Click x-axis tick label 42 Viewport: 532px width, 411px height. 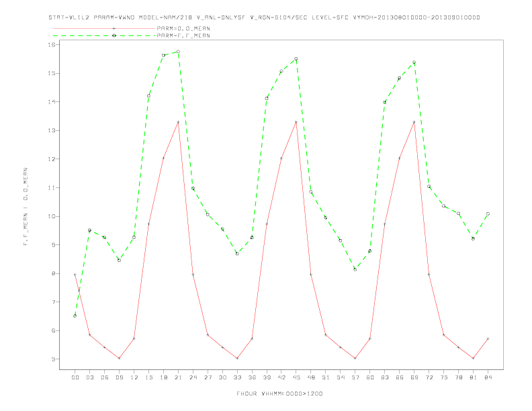pyautogui.click(x=281, y=377)
